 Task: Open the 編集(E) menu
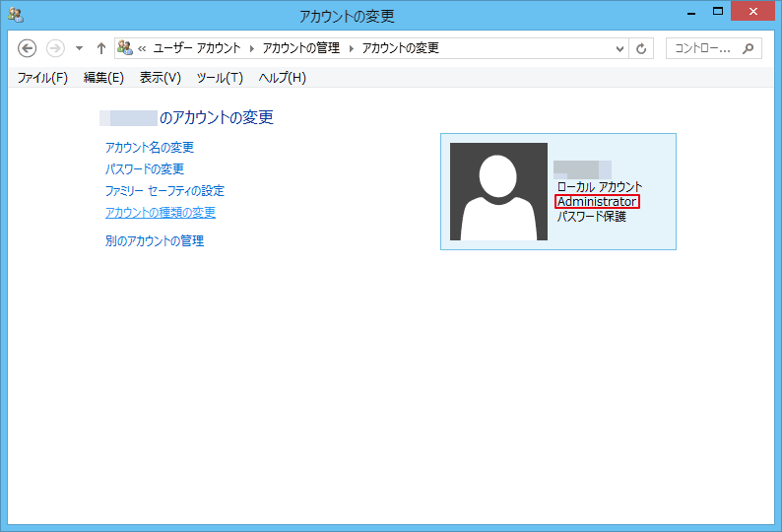point(103,78)
